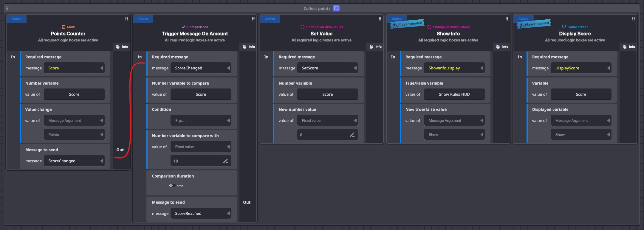Image resolution: width=644 pixels, height=230 pixels.
Task: Toggle the Comparison duration Once switch
Action: [172, 186]
